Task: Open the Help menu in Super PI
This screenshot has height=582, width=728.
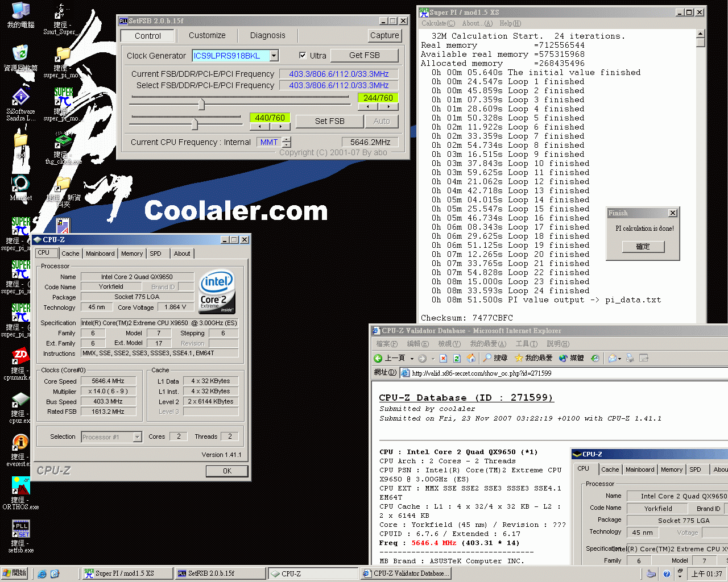Action: click(x=510, y=23)
